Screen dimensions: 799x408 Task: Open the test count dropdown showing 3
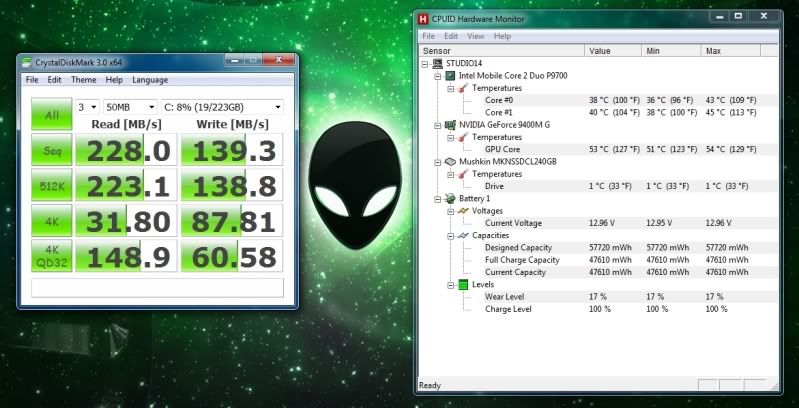point(87,107)
